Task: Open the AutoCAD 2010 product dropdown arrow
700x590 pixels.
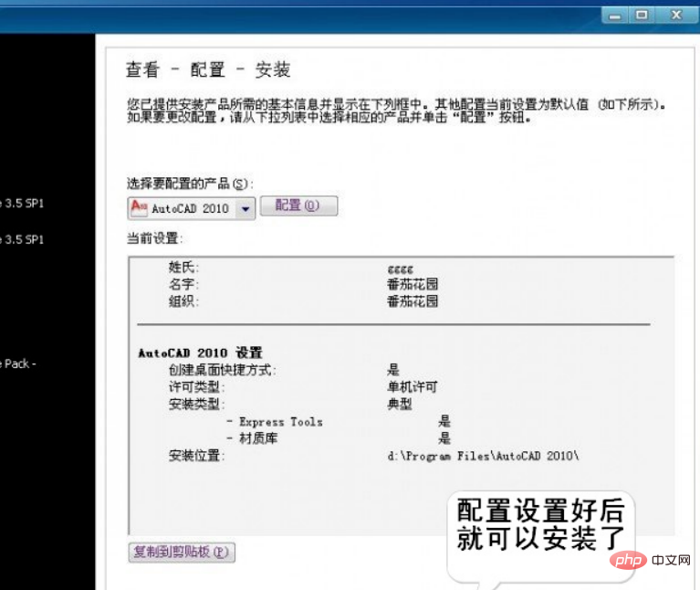Action: [246, 208]
